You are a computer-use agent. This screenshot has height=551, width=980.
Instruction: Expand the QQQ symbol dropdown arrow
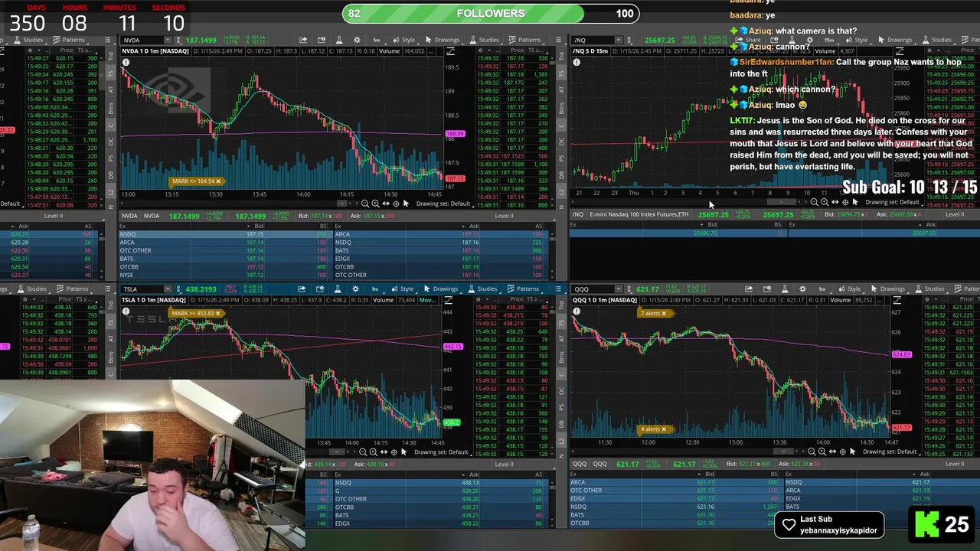click(617, 289)
